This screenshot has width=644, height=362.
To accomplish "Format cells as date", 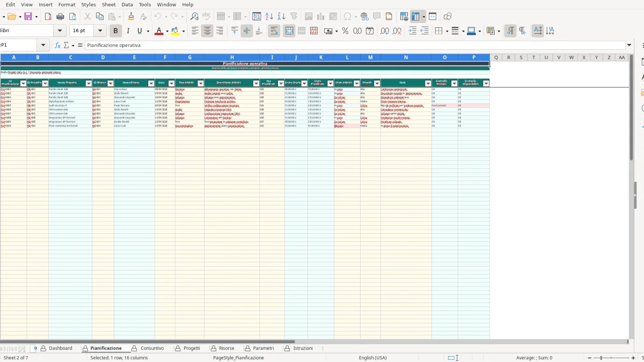I will (370, 31).
